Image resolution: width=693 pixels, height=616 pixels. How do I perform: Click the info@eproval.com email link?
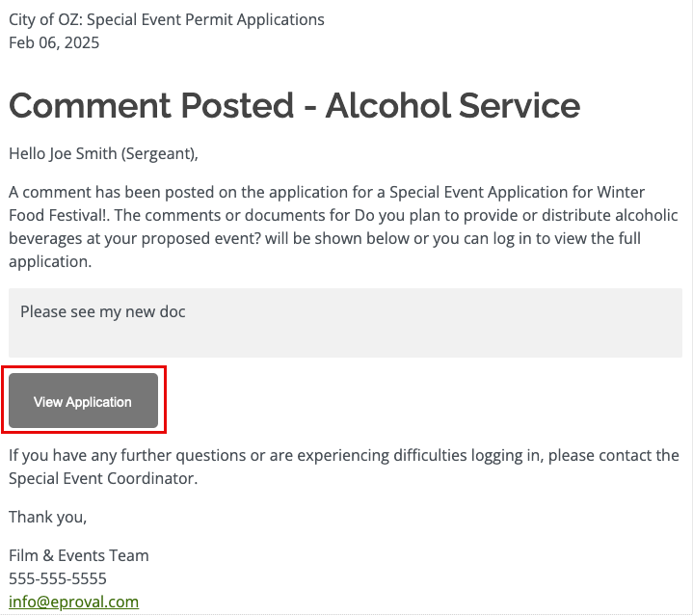point(74,602)
